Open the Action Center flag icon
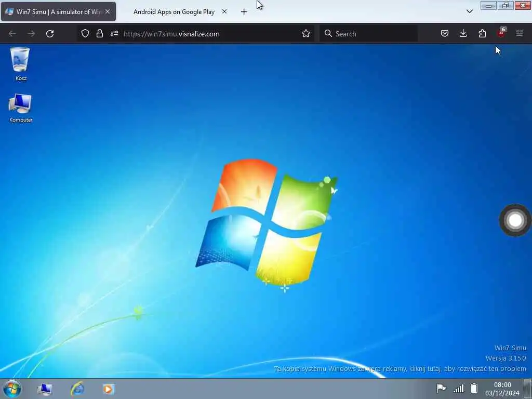The image size is (532, 399). (441, 388)
